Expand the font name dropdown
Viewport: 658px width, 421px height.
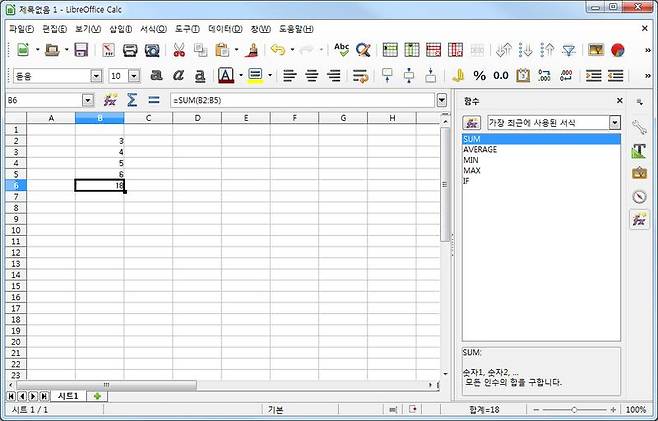pos(97,76)
